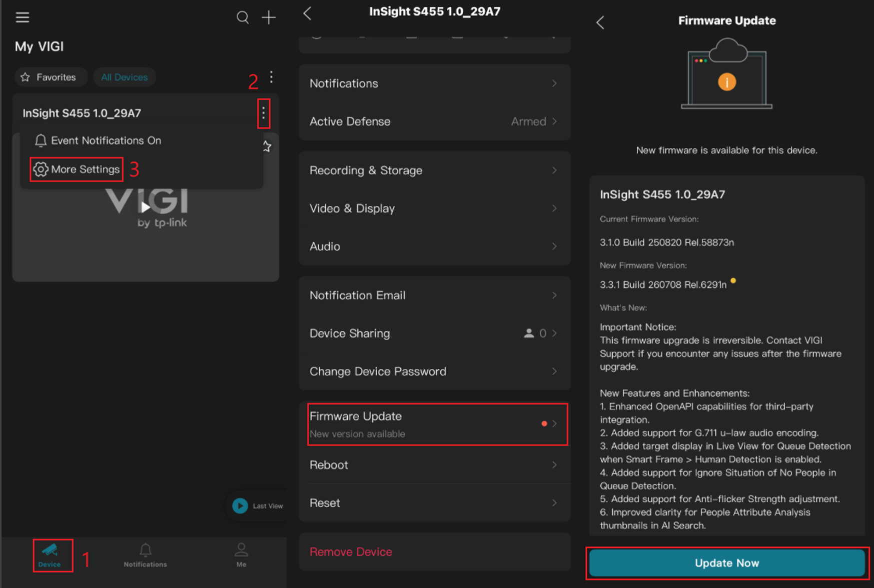Click the yellow dot beside new firmware version

[733, 280]
